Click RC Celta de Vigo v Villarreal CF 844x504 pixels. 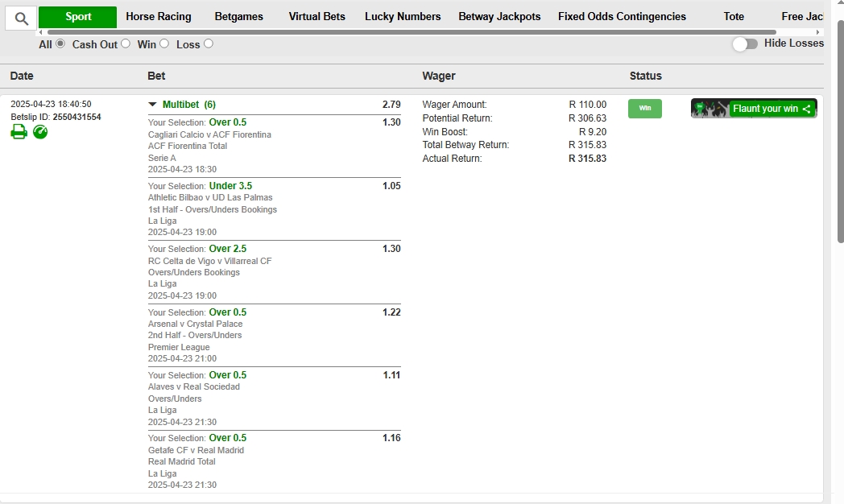210,261
